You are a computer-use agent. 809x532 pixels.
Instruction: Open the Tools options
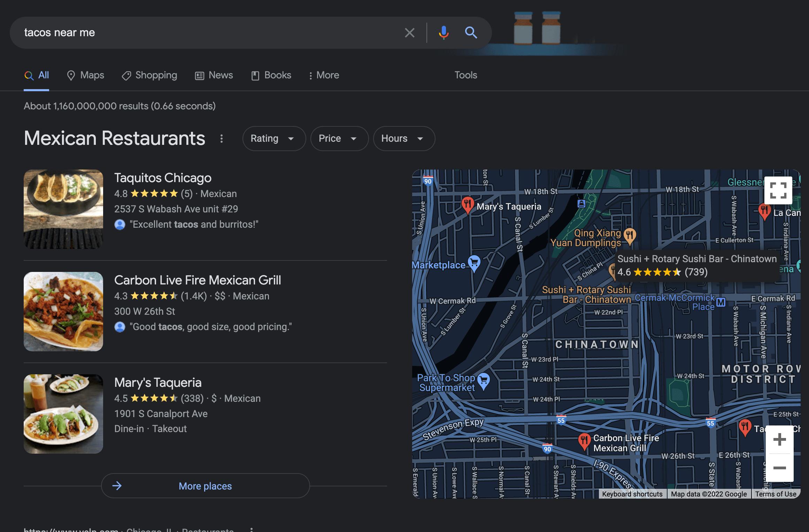pyautogui.click(x=466, y=75)
